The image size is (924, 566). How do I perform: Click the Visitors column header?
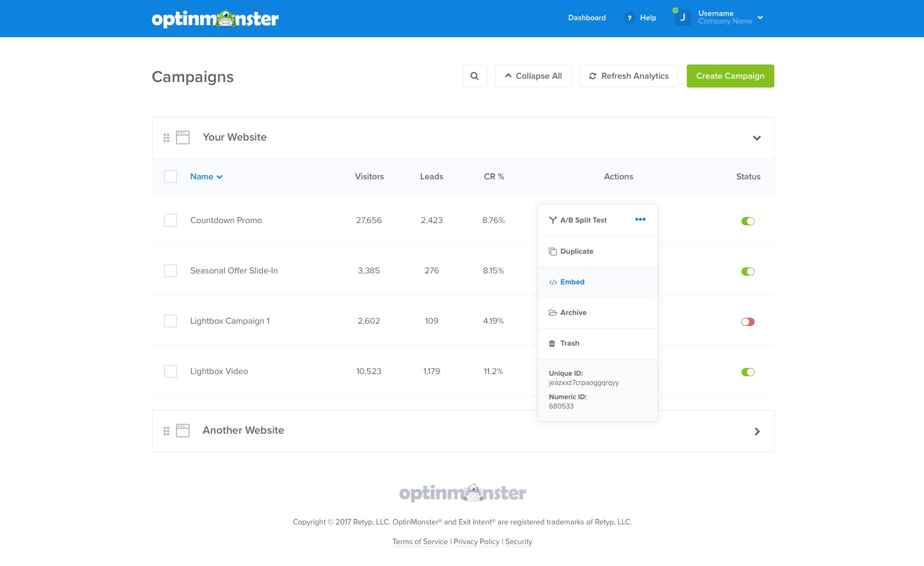click(369, 177)
